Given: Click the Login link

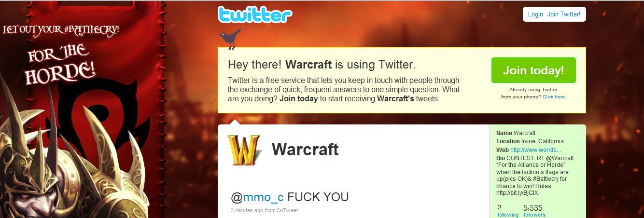Looking at the screenshot, I should 535,14.
